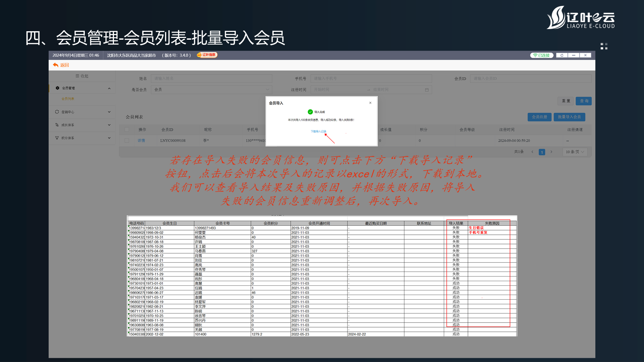Click the 返回 back arrow icon

click(55, 65)
